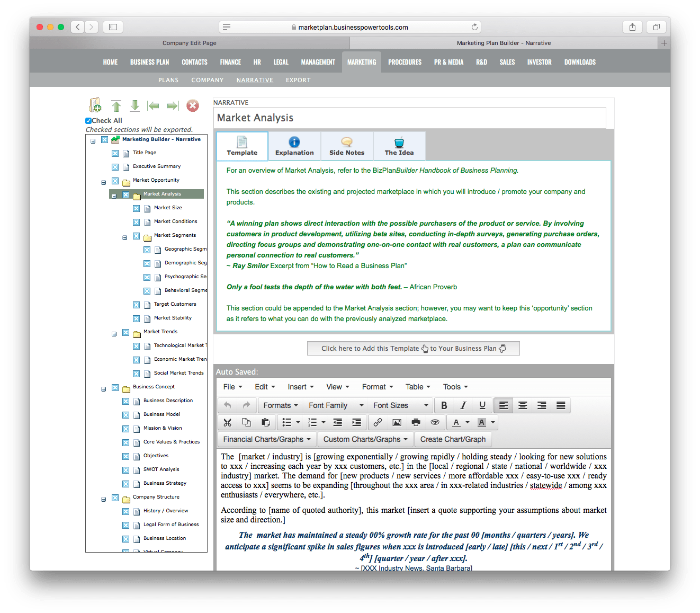Open Financial Charts/Graphs dropdown
Viewport: 700px width, 613px height.
click(267, 439)
